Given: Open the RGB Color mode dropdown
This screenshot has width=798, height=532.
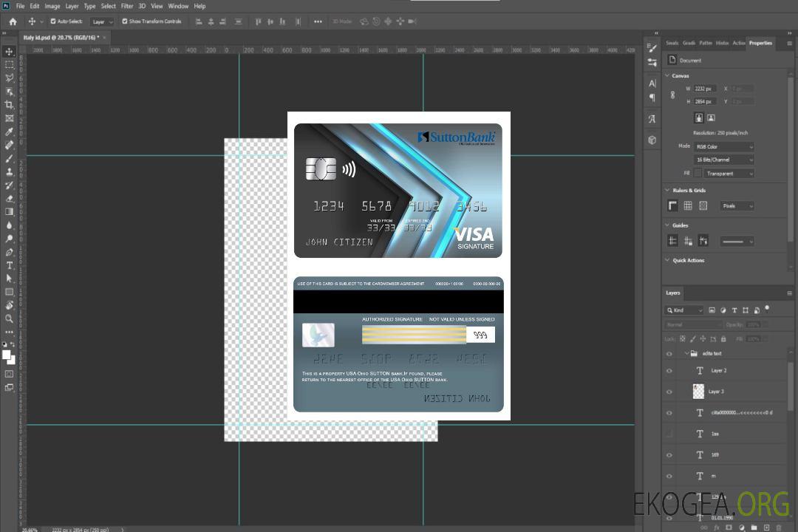Looking at the screenshot, I should coord(723,146).
